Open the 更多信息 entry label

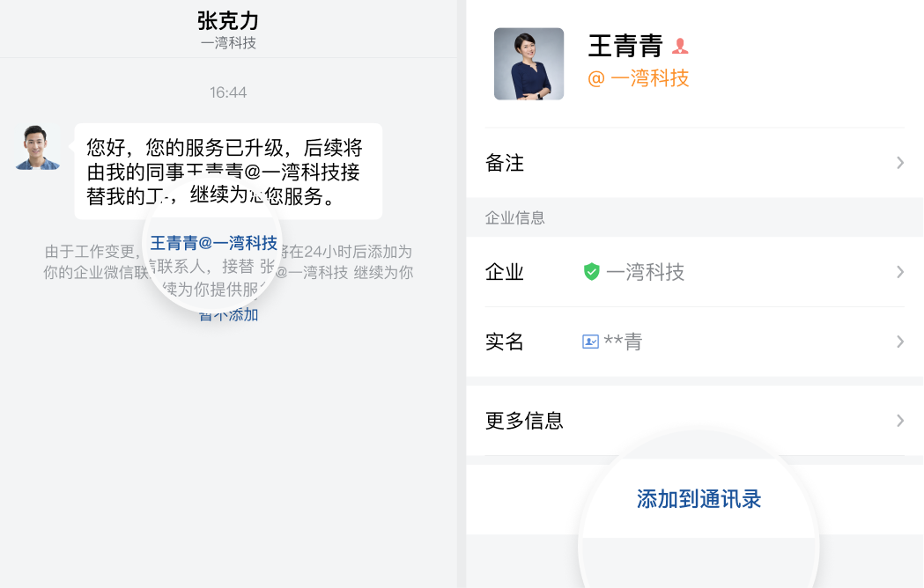[524, 421]
